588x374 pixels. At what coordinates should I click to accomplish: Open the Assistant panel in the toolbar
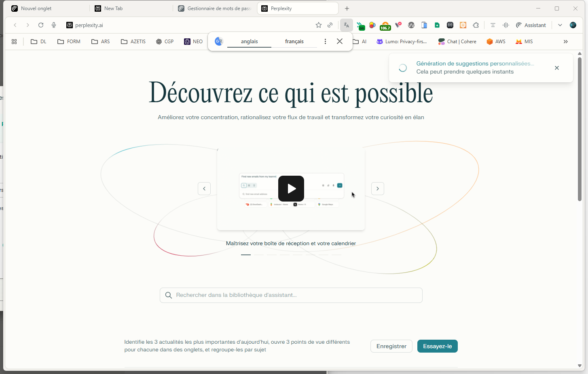click(531, 25)
